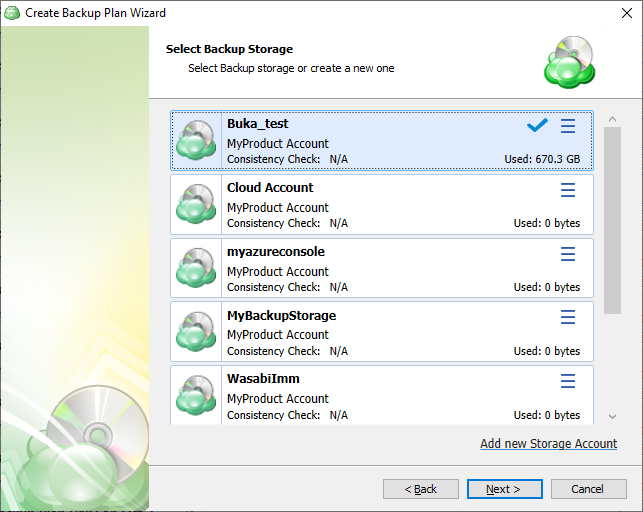Viewport: 643px width, 512px height.
Task: Open the Cloud Account options menu
Action: click(568, 190)
